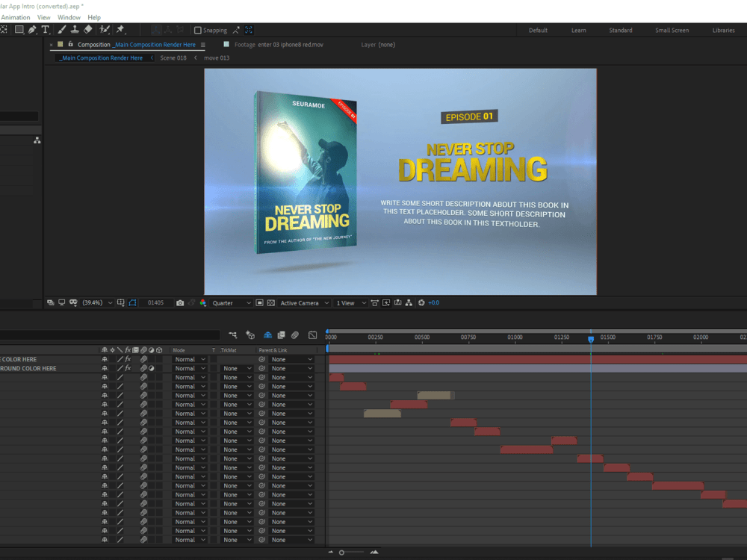Click the exposure value +0.0
Viewport: 747px width, 560px height.
[433, 303]
